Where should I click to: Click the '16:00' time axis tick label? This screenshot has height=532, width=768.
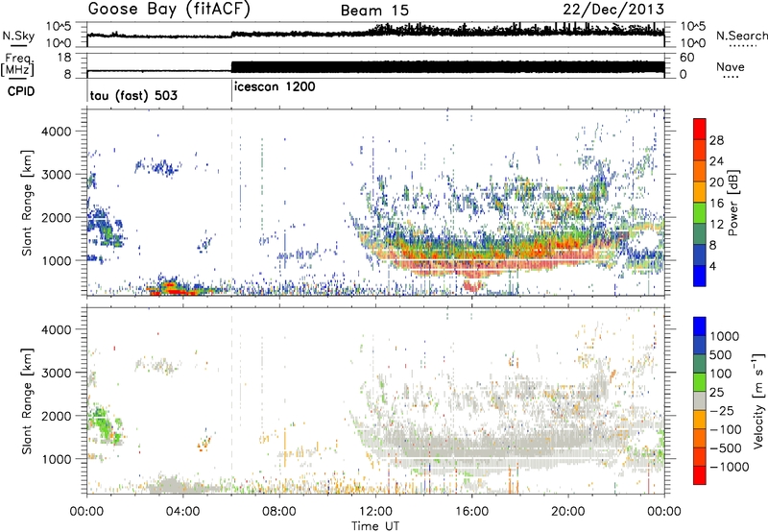(x=472, y=512)
